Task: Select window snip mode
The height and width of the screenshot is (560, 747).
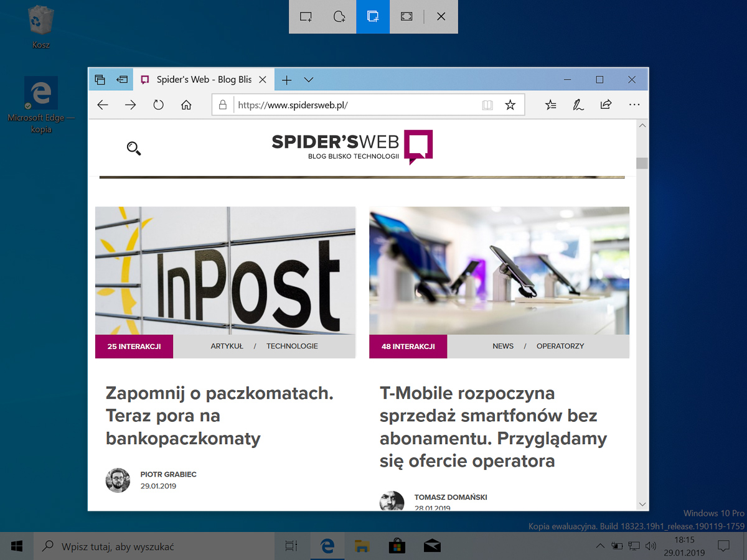Action: [x=373, y=17]
